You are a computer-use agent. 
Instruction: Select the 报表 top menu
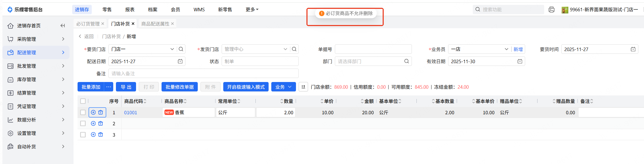(x=130, y=10)
